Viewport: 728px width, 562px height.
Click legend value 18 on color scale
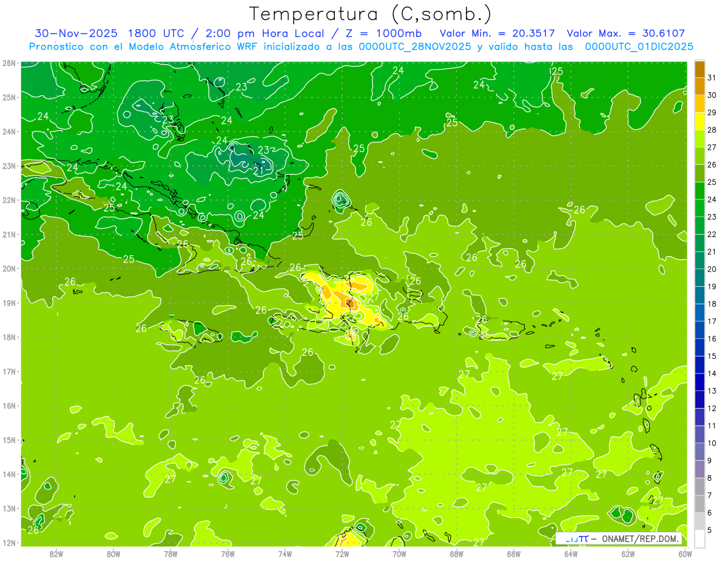click(x=712, y=304)
